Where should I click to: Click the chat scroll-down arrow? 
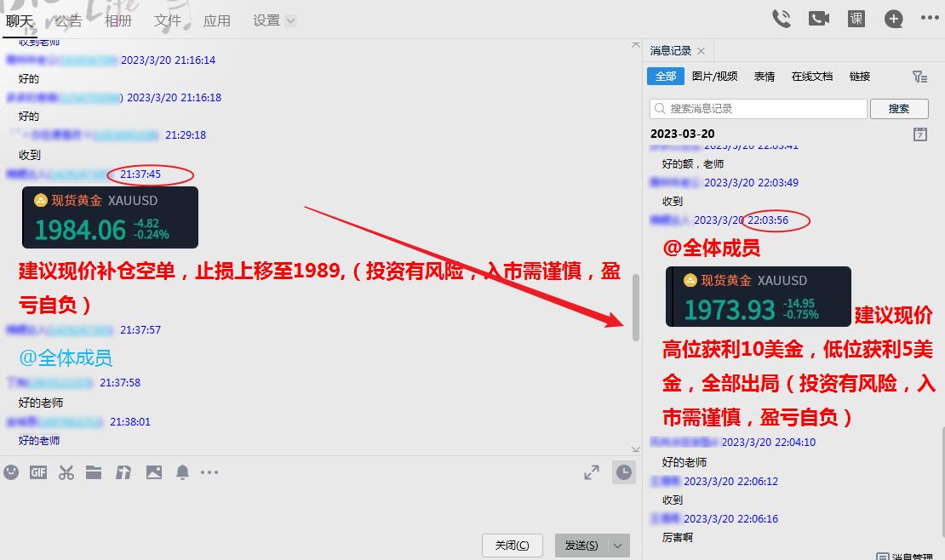(x=636, y=449)
